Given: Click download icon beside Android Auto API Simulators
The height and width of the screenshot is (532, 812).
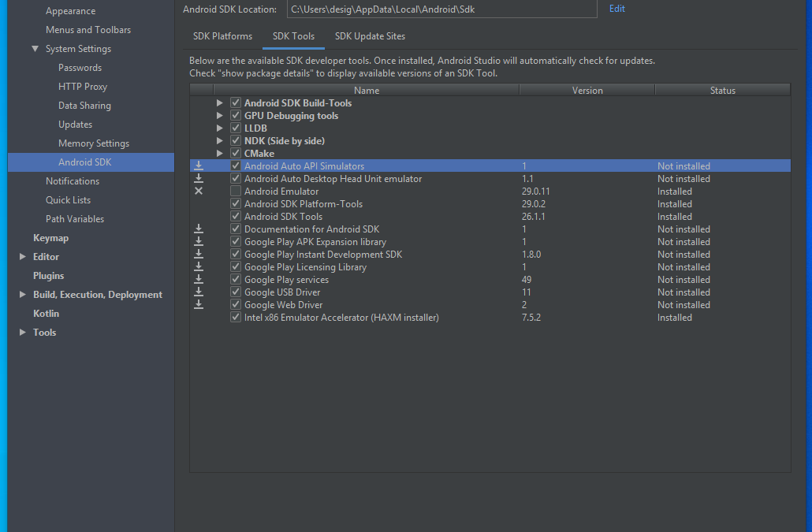Looking at the screenshot, I should [199, 166].
